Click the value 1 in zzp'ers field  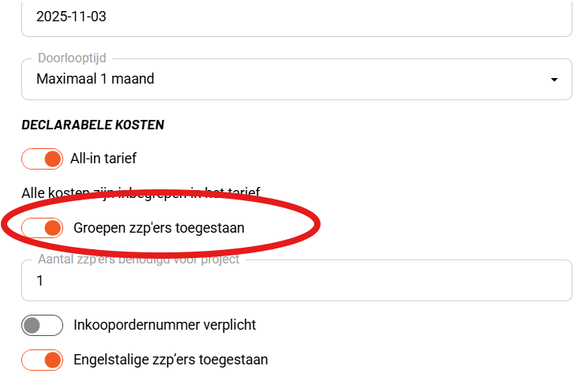[x=40, y=282]
